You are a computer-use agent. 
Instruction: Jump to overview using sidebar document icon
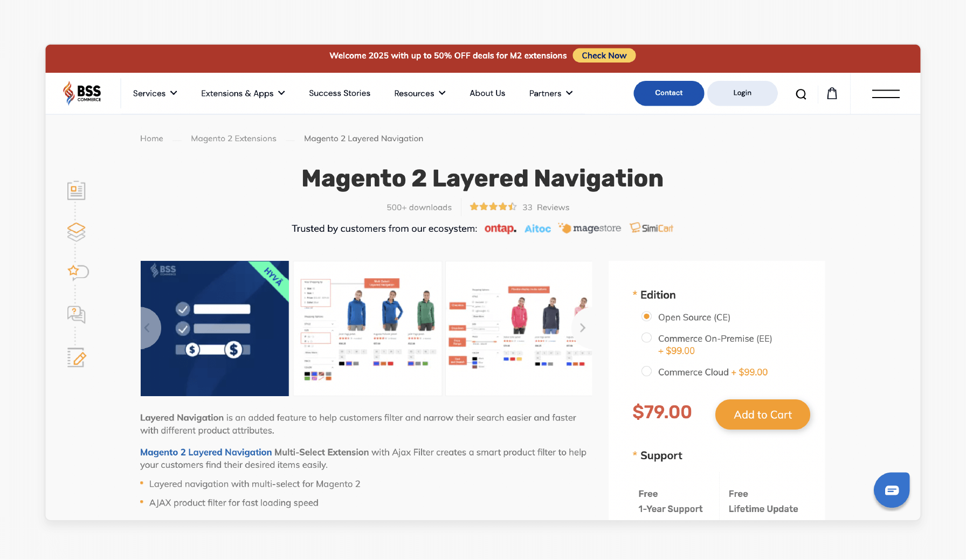76,190
